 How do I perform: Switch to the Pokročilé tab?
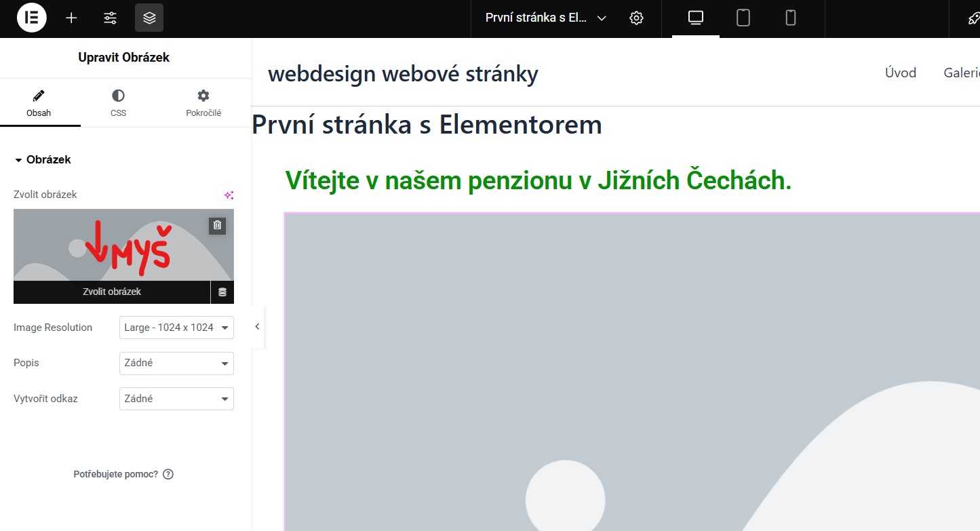click(x=203, y=103)
